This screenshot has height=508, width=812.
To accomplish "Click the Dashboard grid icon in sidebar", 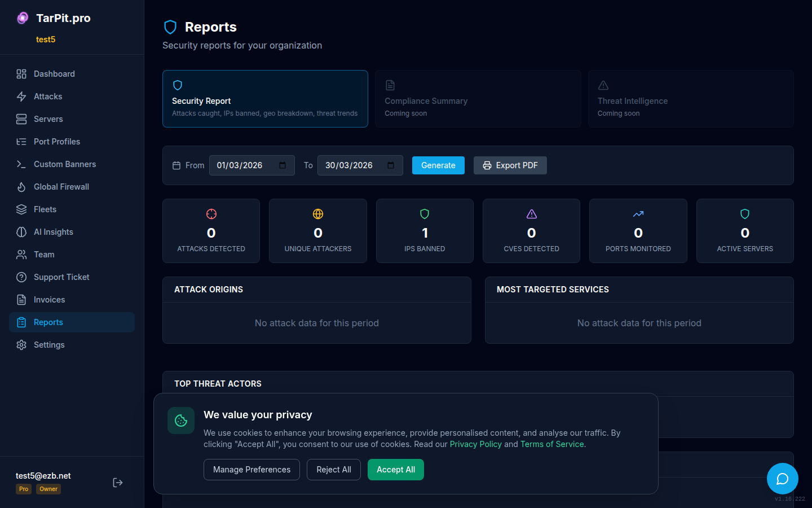I will [x=21, y=74].
